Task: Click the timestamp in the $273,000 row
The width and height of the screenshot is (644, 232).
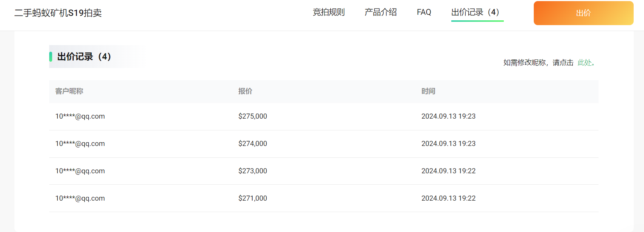Action: [x=448, y=171]
